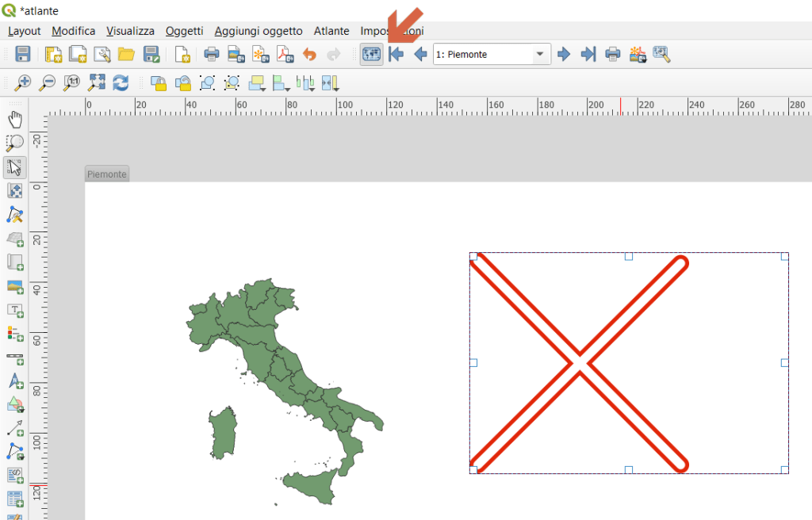Open the Atlante menu

tap(331, 31)
